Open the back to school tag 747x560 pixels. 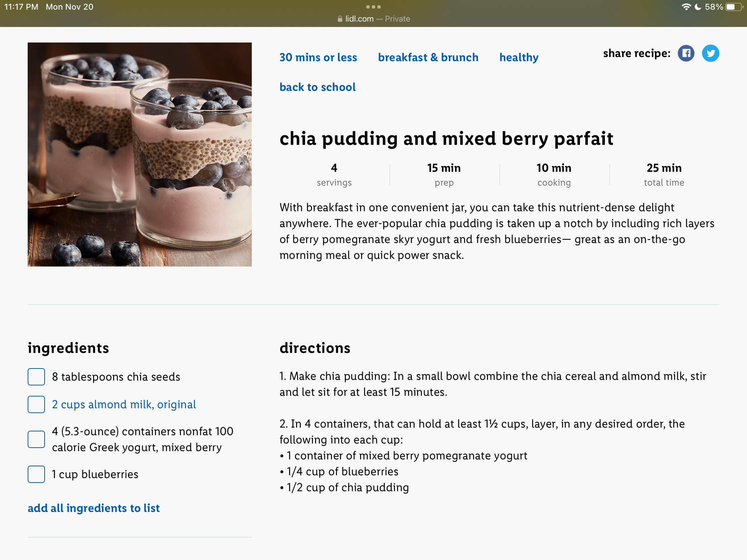click(317, 87)
